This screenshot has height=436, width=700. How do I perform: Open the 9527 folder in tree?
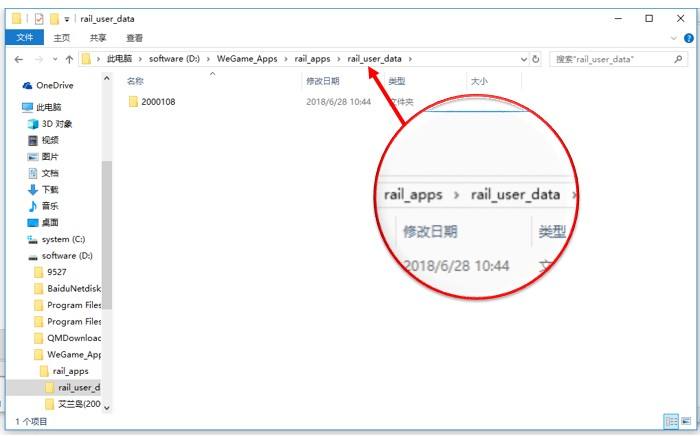57,272
